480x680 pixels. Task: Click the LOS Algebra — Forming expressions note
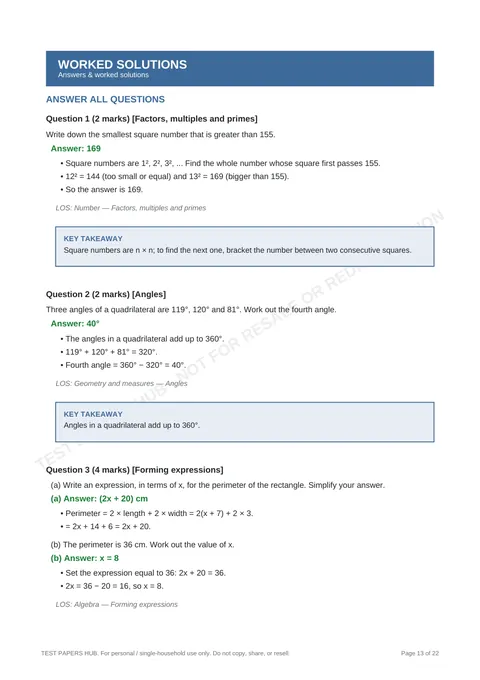pos(117,605)
